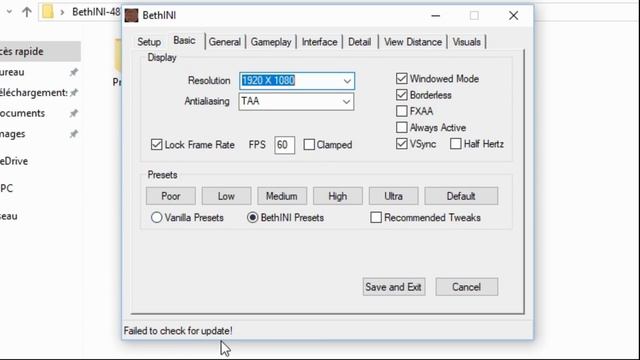Select quick access entry ending in 'rapide' in Explorer
The height and width of the screenshot is (360, 640).
[x=40, y=51]
